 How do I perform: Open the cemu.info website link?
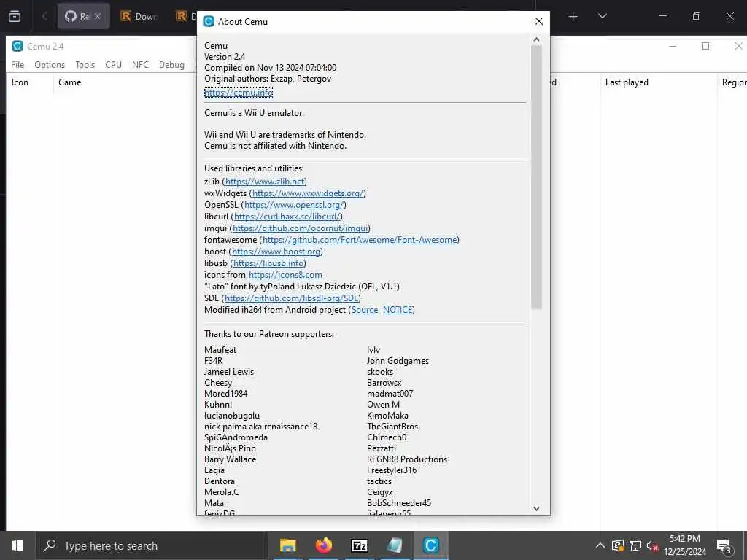(239, 93)
